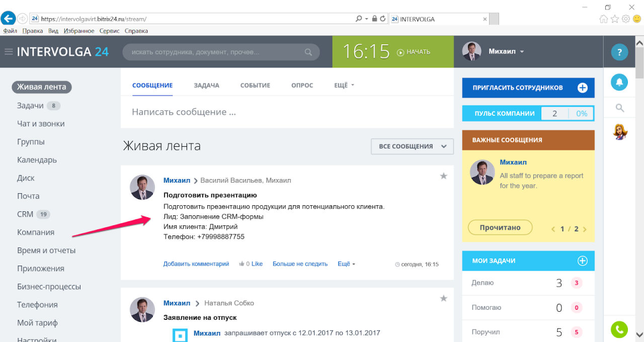Click the ПУЛЬС КОМПАНИИ widget
This screenshot has width=644, height=342.
(x=528, y=114)
